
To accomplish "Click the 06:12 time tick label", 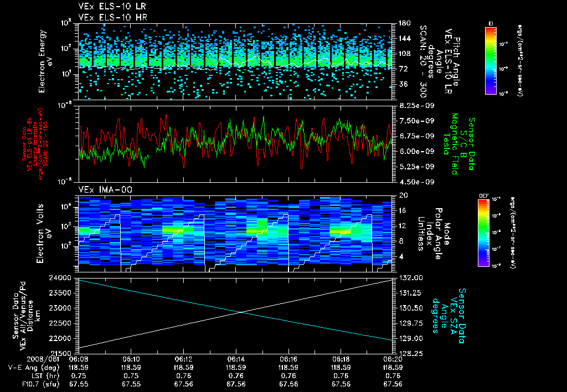I will tap(183, 359).
